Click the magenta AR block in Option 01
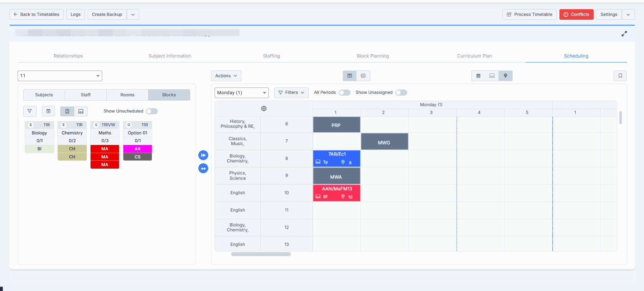Screen dimensions: 644x291 coord(137,149)
